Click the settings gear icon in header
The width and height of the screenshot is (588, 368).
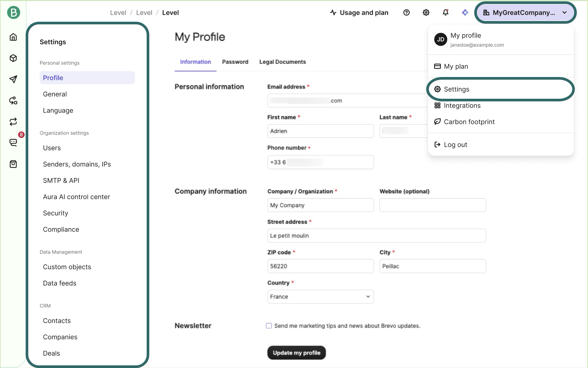[x=426, y=13]
